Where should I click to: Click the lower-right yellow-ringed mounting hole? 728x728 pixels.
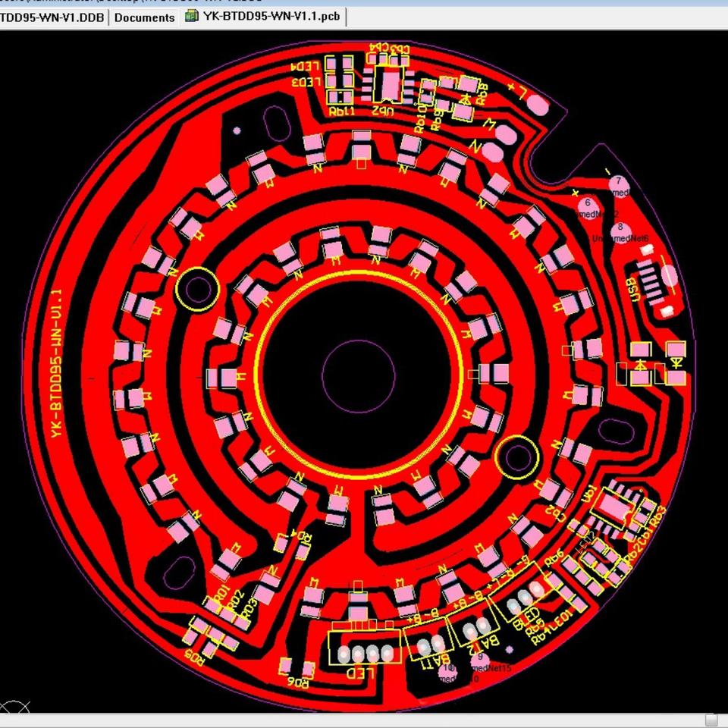coord(517,457)
